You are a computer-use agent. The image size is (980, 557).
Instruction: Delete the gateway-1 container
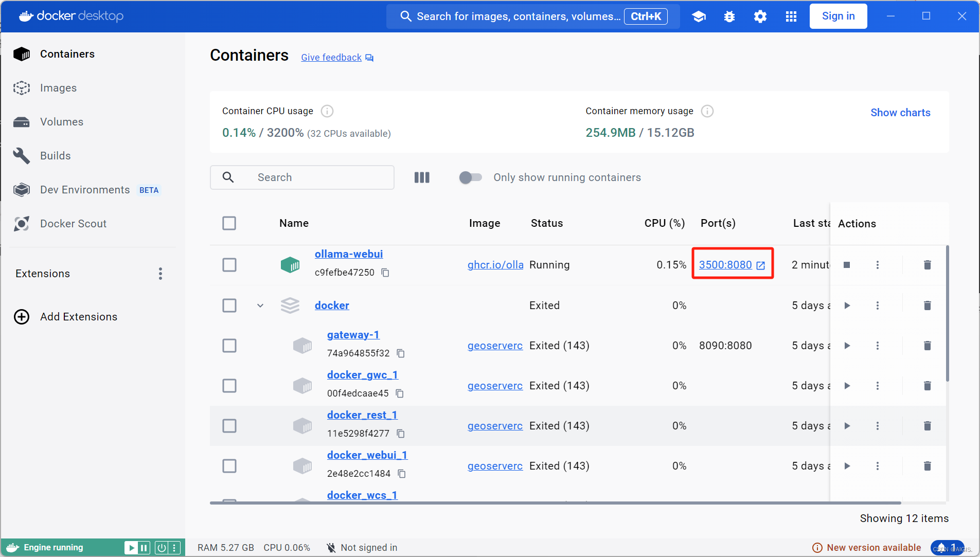(x=928, y=346)
